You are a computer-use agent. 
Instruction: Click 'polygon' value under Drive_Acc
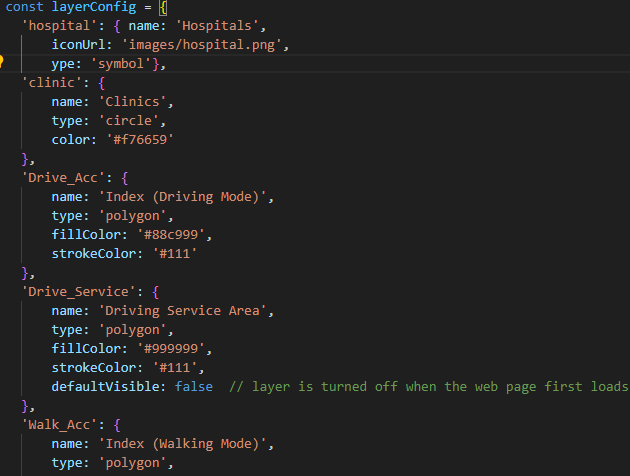132,216
